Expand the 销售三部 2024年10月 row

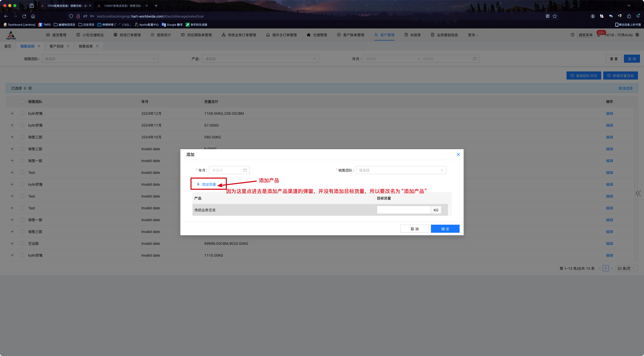click(x=12, y=137)
